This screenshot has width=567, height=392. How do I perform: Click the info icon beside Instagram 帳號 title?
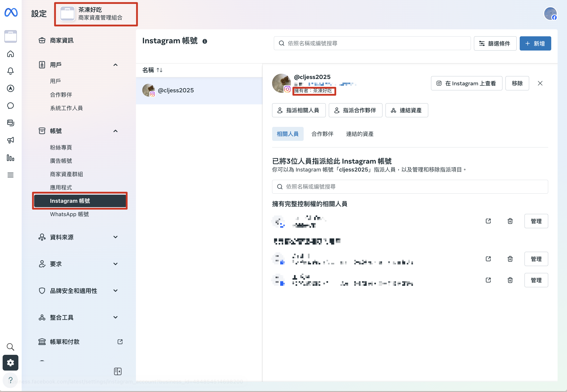[205, 41]
